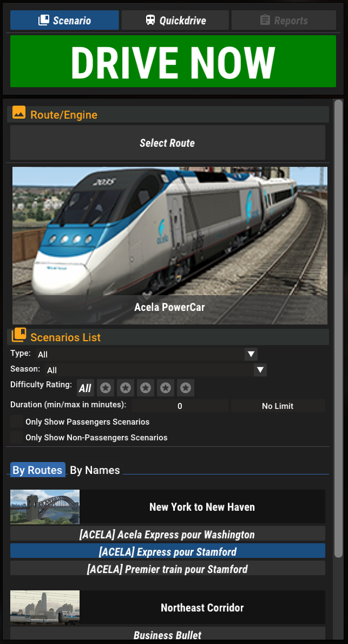
Task: Enable Only Show Passengers Scenarios checkbox
Action: pos(17,422)
